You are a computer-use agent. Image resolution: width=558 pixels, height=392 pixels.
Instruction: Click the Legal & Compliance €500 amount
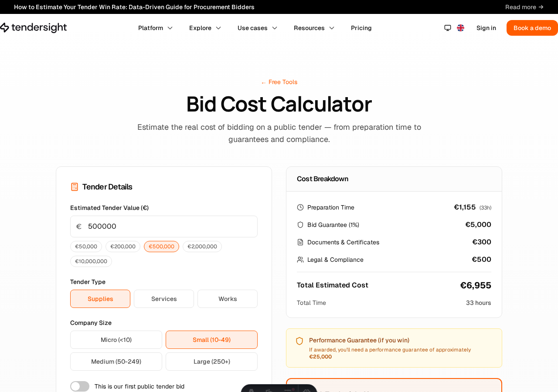click(x=482, y=260)
